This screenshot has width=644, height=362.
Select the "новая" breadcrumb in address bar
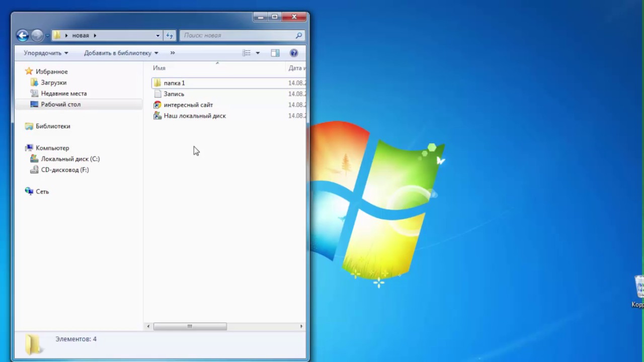pos(80,36)
